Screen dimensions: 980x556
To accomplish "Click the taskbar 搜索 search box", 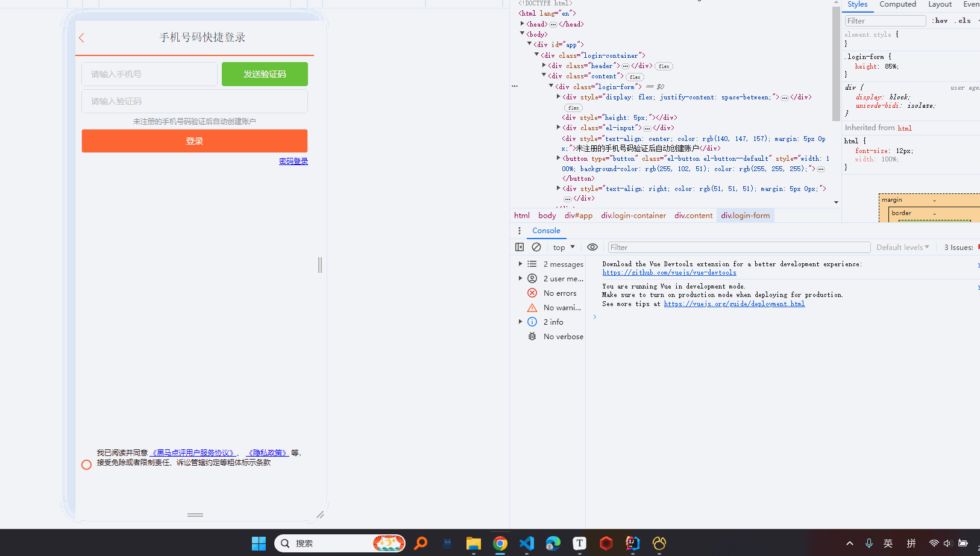I will click(340, 543).
